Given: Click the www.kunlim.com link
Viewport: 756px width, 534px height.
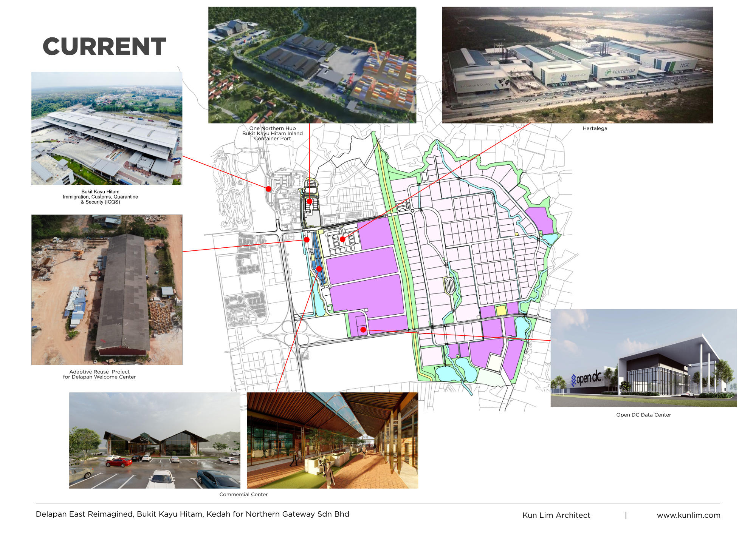Looking at the screenshot, I should point(688,515).
